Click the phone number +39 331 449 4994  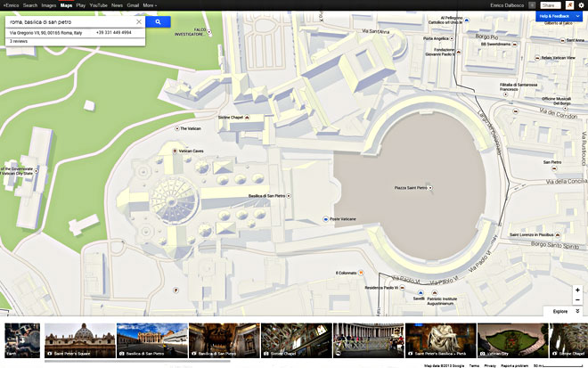(114, 33)
